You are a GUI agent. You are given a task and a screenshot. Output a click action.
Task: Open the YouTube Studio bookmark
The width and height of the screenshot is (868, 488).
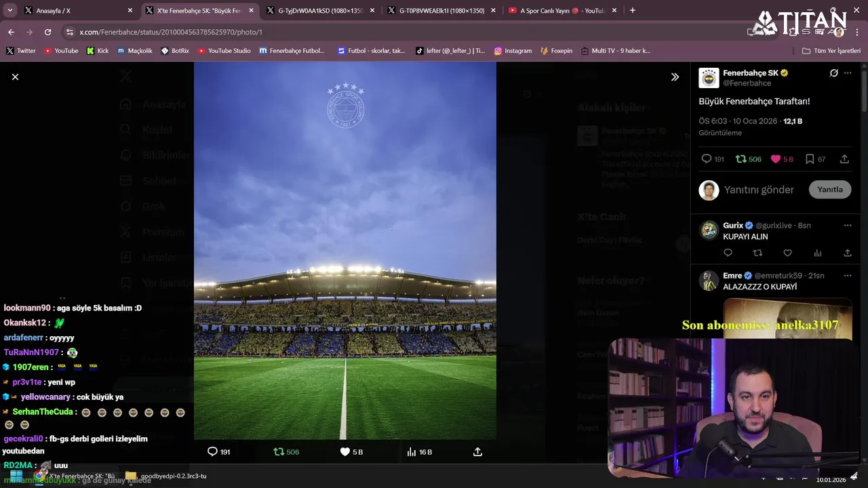pyautogui.click(x=224, y=51)
